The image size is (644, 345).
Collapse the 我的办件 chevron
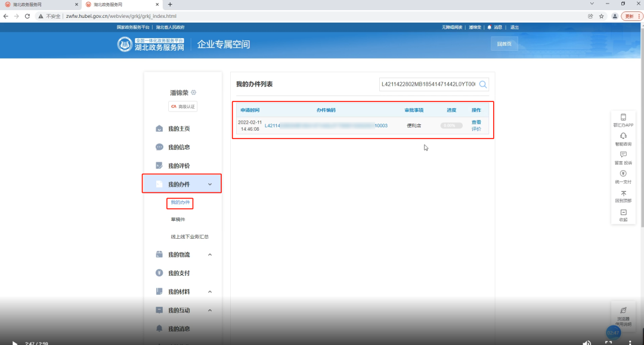point(210,184)
